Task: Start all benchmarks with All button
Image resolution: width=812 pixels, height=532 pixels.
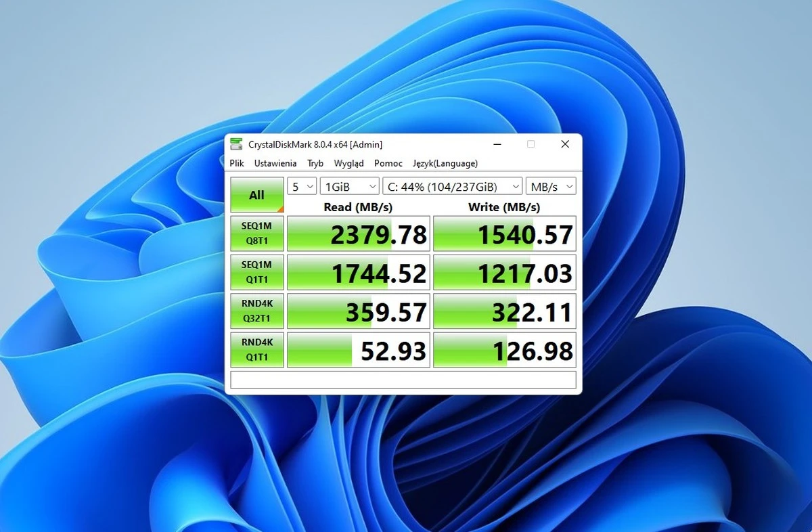Action: [x=256, y=195]
